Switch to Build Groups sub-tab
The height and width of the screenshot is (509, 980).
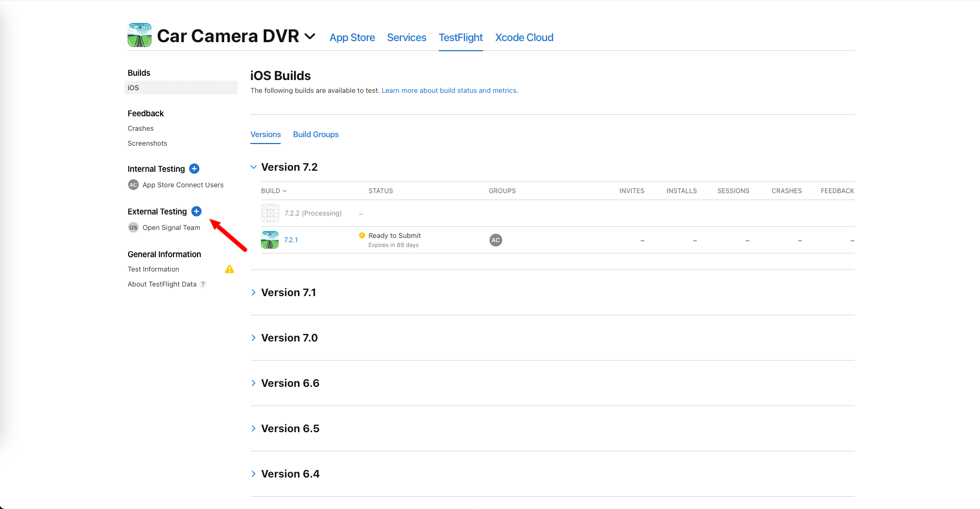pyautogui.click(x=316, y=134)
